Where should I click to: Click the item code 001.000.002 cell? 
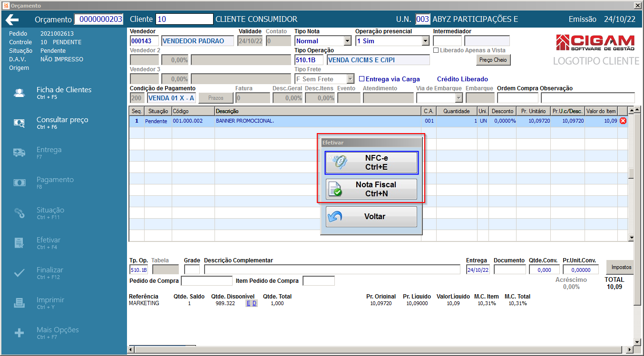pyautogui.click(x=193, y=121)
